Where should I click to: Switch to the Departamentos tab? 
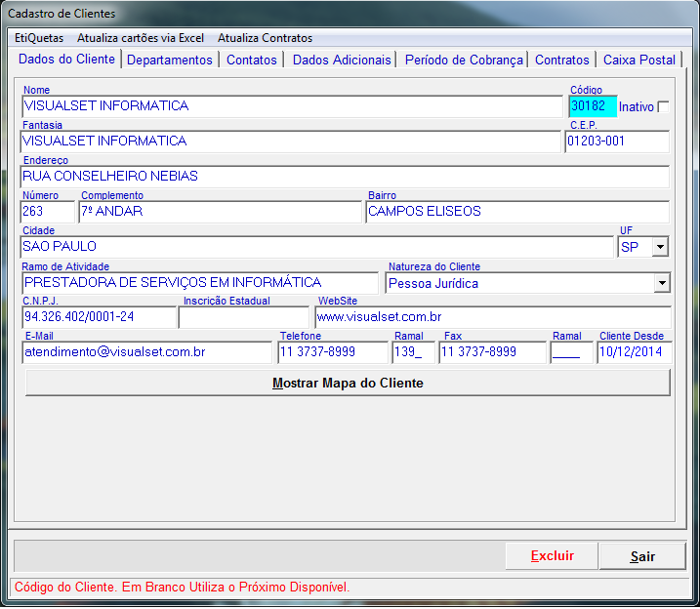(x=170, y=60)
